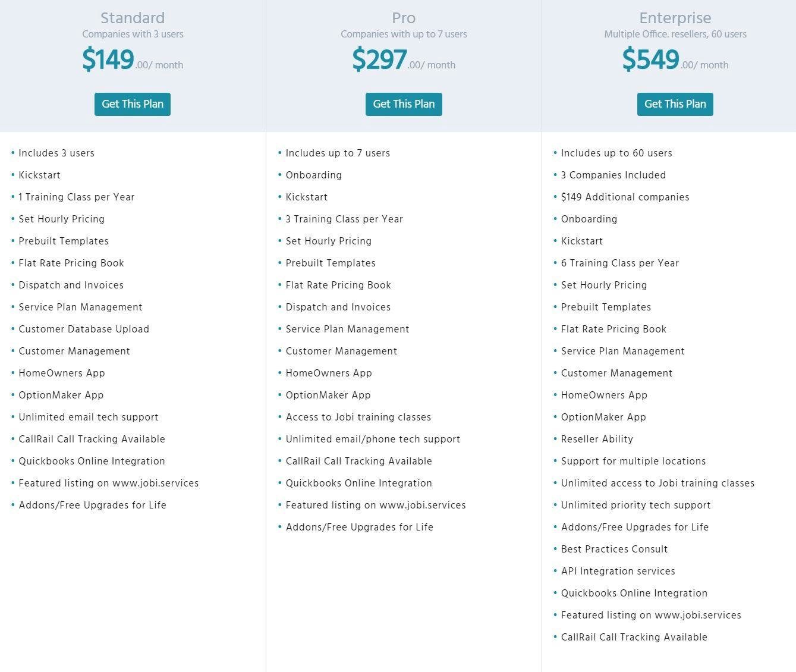Click the $149 price text
796x672 pixels.
pos(108,59)
